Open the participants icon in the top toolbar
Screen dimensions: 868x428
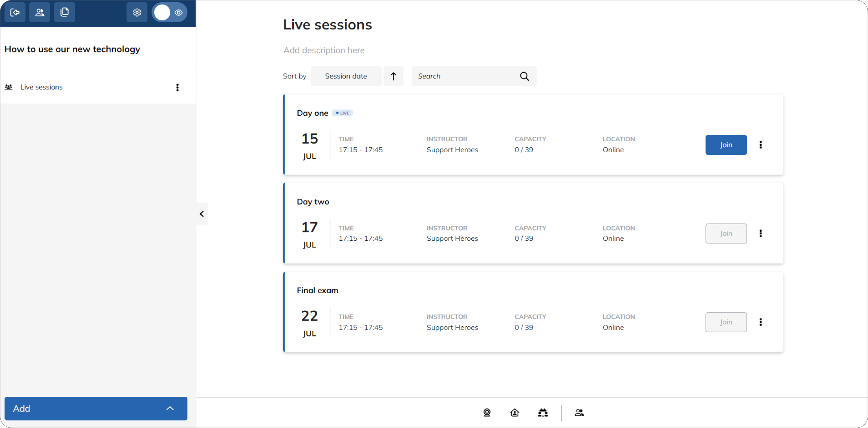40,12
